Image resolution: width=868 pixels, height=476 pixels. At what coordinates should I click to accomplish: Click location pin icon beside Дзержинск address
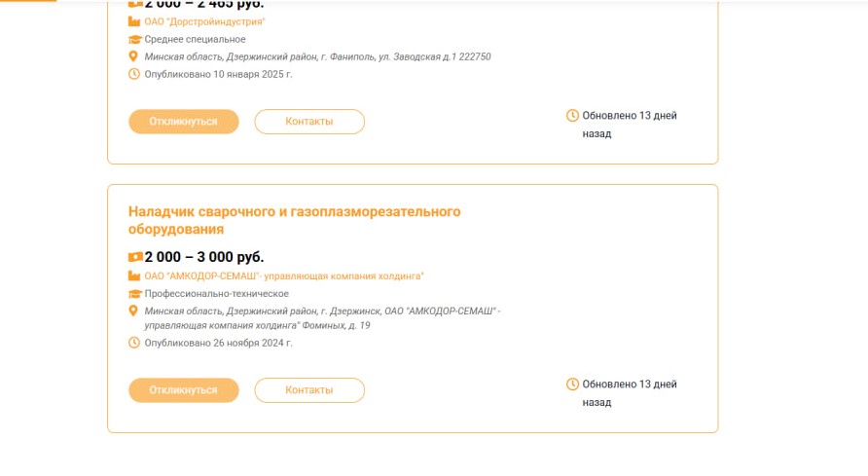[x=133, y=311]
